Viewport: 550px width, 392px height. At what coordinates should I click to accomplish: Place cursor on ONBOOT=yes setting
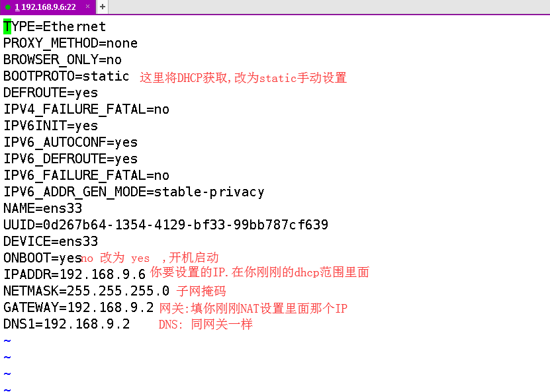[42, 258]
